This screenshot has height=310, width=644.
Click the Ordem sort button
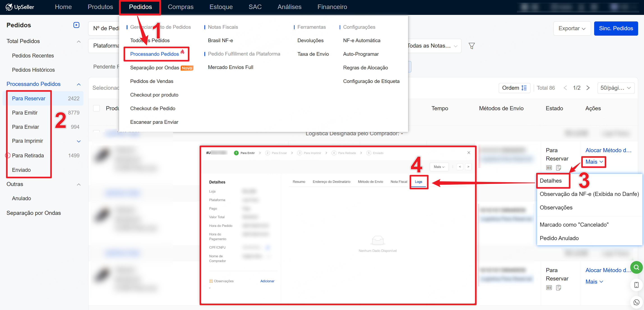(x=514, y=88)
